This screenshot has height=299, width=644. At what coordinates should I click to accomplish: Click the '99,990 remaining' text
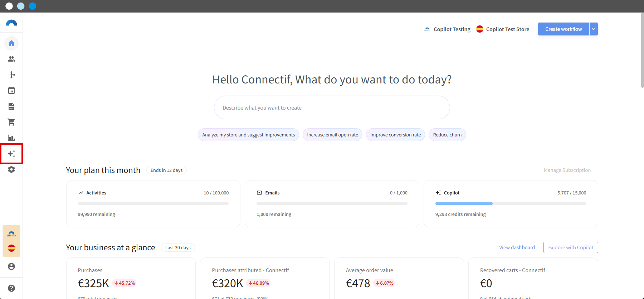97,214
